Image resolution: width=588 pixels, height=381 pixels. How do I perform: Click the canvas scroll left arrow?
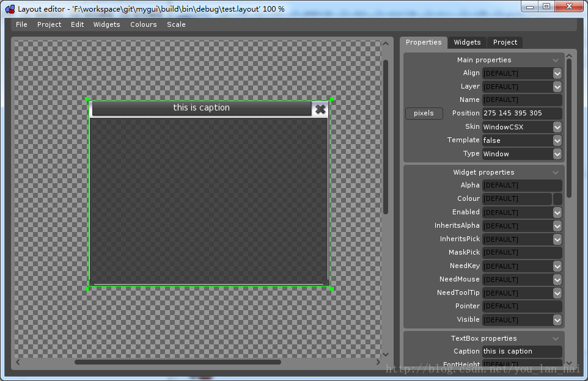click(x=18, y=362)
